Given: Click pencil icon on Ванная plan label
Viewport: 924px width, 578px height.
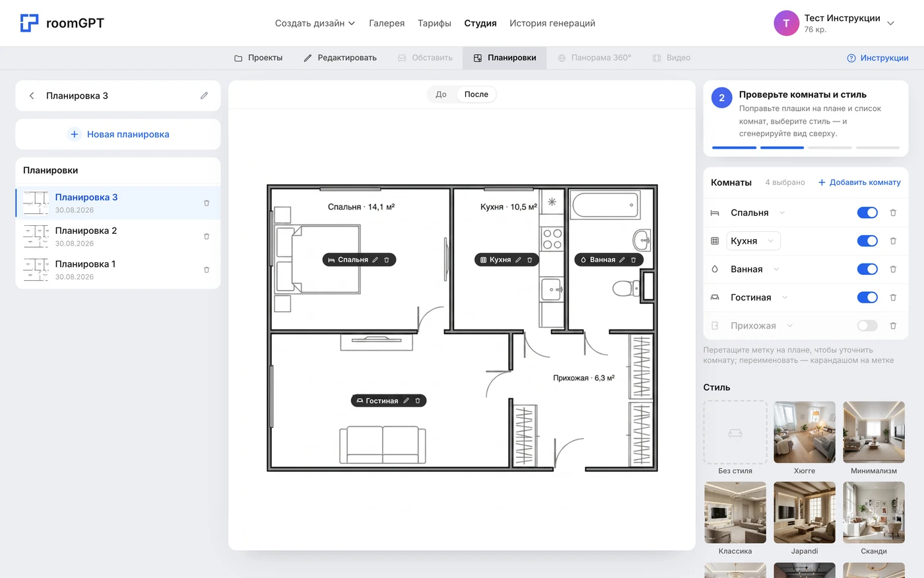Looking at the screenshot, I should tap(622, 260).
